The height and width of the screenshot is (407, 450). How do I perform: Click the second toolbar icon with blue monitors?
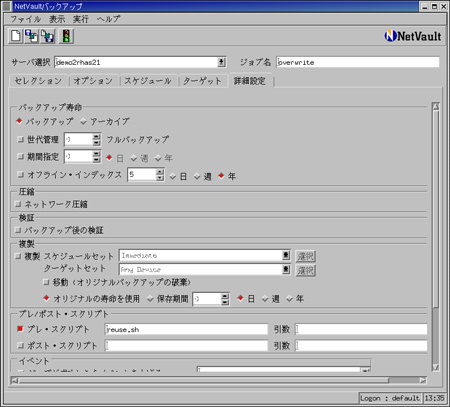(32, 36)
